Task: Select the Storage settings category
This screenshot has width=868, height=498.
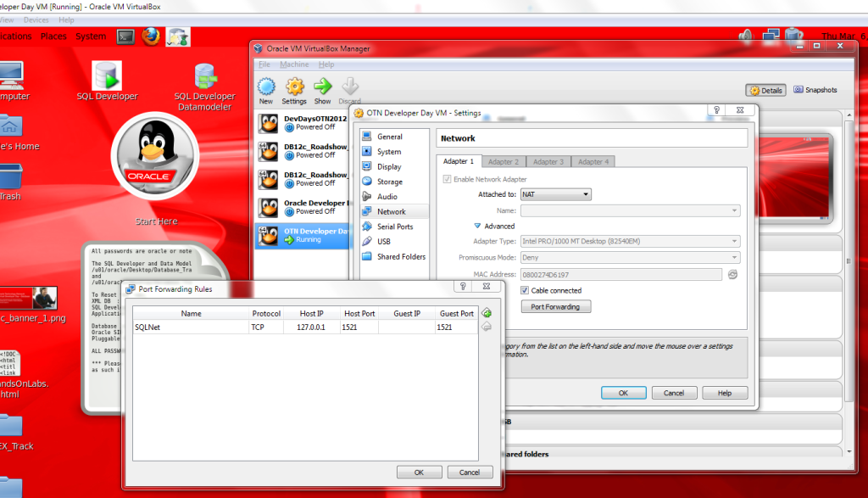Action: 393,182
